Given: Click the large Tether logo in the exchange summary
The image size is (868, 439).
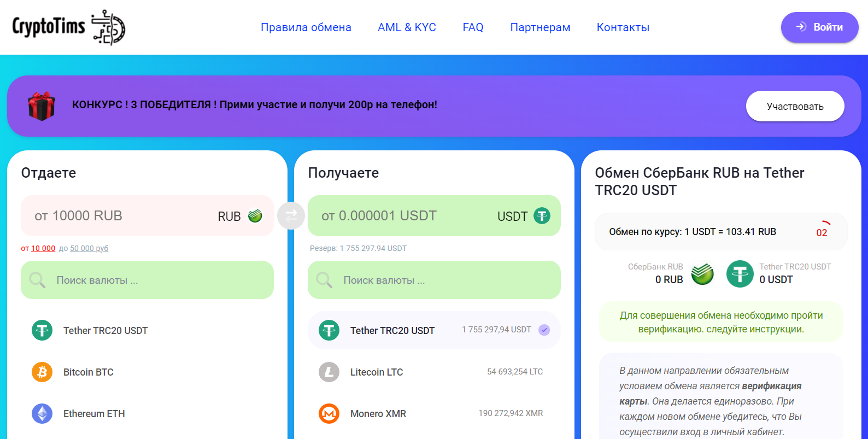Looking at the screenshot, I should point(740,274).
